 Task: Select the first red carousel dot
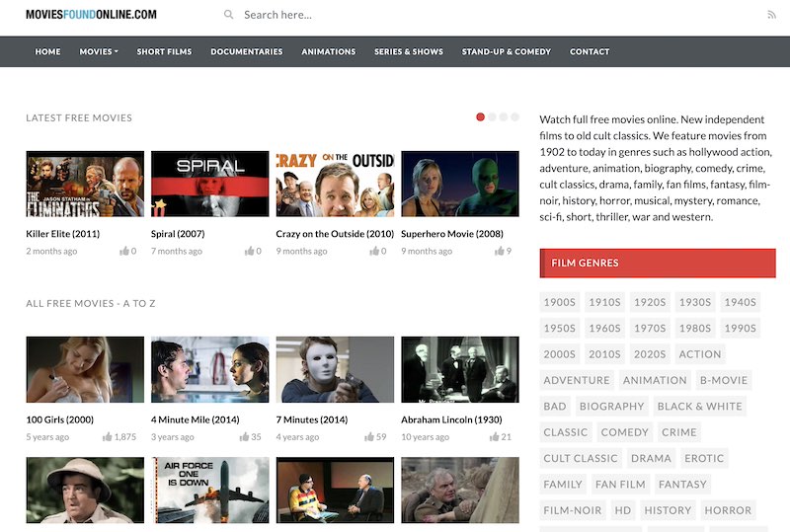(x=480, y=116)
